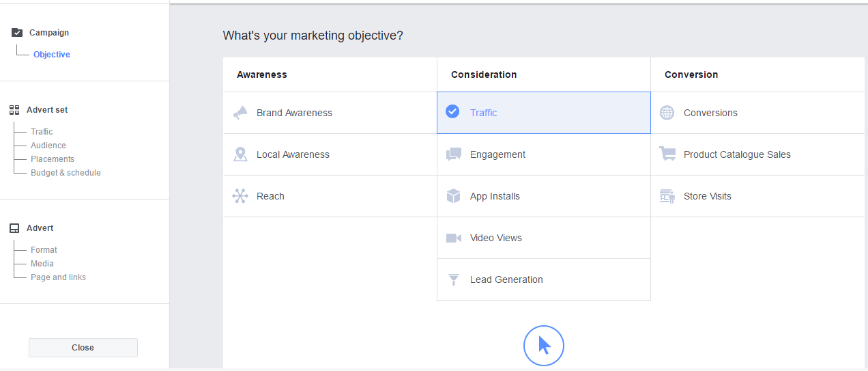
Task: Click the Product Catalogue Sales cart icon
Action: pyautogui.click(x=667, y=154)
